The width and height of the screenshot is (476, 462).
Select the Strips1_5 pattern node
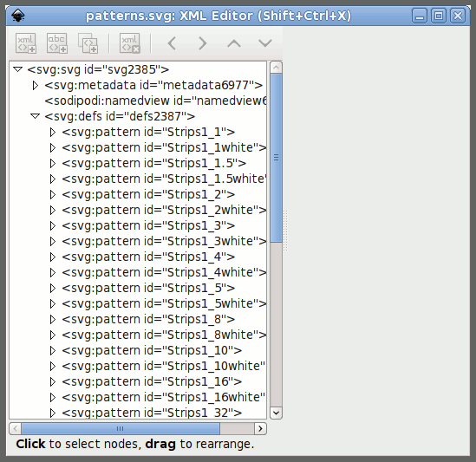pyautogui.click(x=148, y=288)
